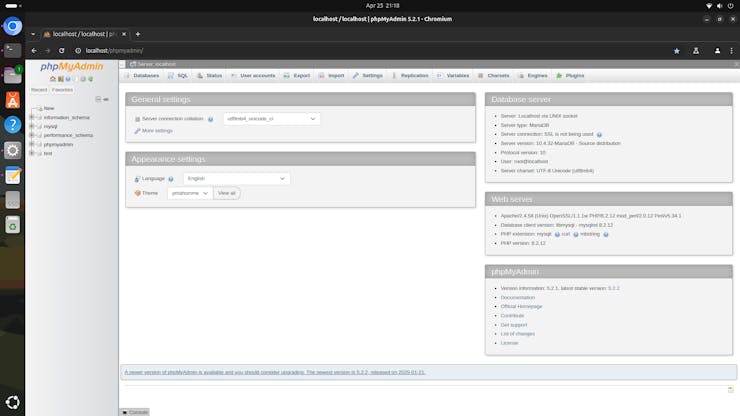Image resolution: width=740 pixels, height=416 pixels.
Task: Open the Import tab
Action: 331,76
